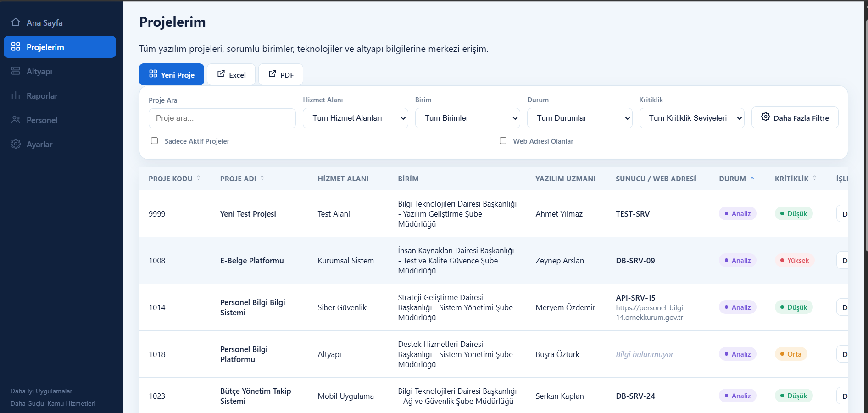The width and height of the screenshot is (868, 413).
Task: Open Personel page from sidebar
Action: coord(60,120)
